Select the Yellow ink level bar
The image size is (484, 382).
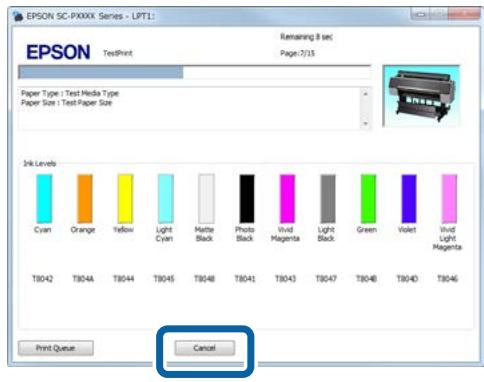pos(125,198)
